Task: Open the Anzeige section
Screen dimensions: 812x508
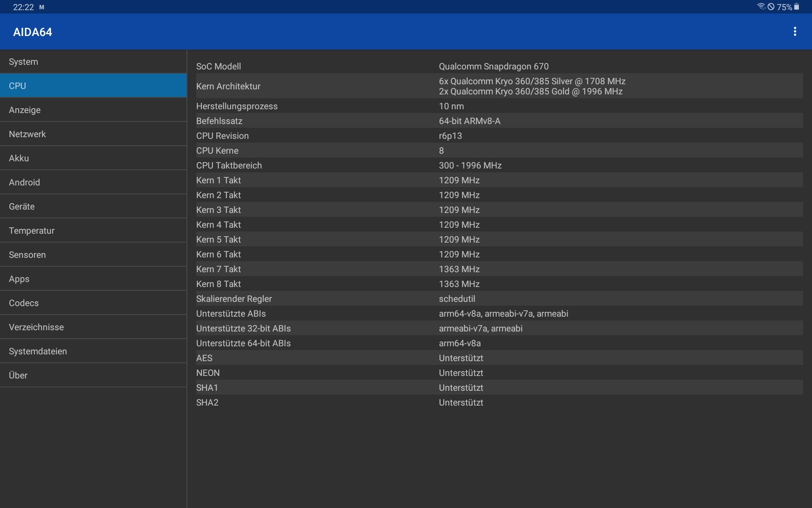Action: click(93, 110)
